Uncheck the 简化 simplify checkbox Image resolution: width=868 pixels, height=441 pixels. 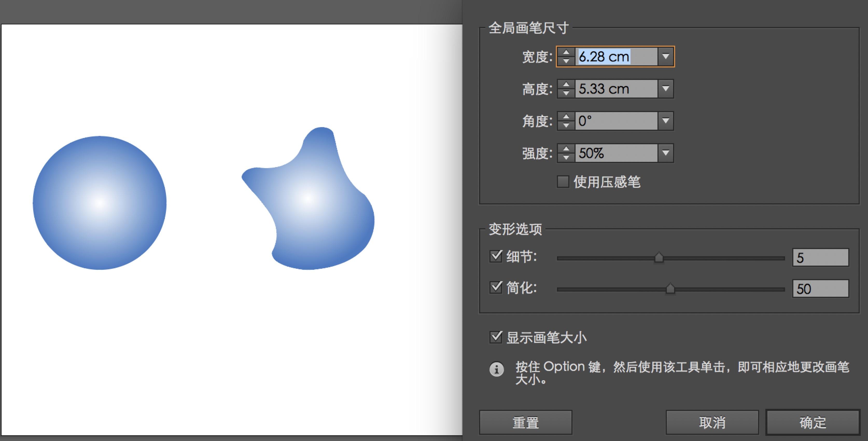click(496, 287)
